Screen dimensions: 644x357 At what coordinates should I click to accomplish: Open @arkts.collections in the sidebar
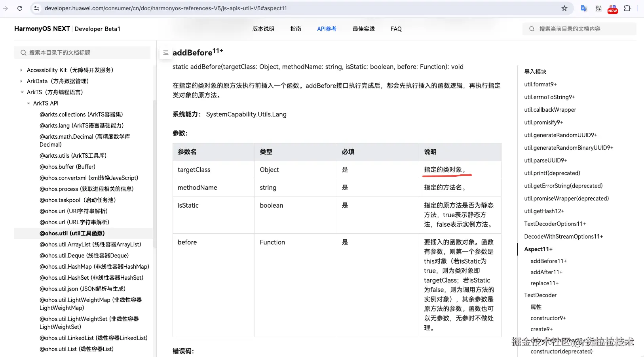pos(81,115)
